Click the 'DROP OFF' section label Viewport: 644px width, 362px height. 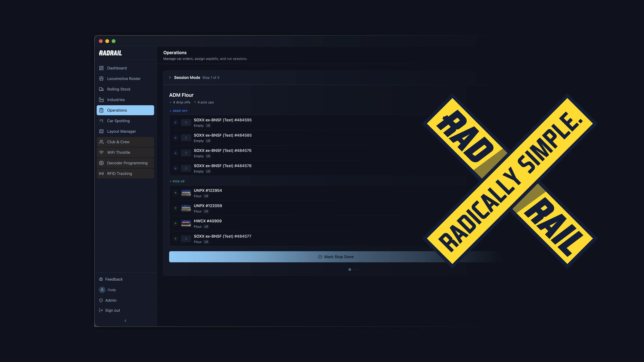point(180,111)
